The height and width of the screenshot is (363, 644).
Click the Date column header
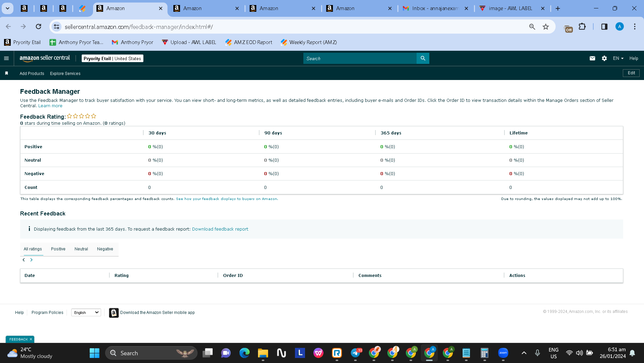(30, 276)
